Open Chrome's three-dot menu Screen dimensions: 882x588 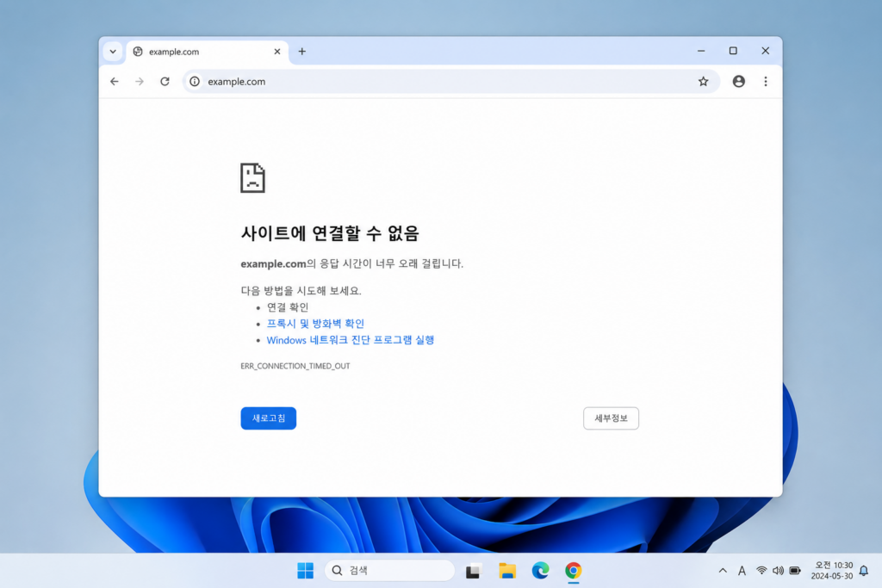(x=766, y=82)
